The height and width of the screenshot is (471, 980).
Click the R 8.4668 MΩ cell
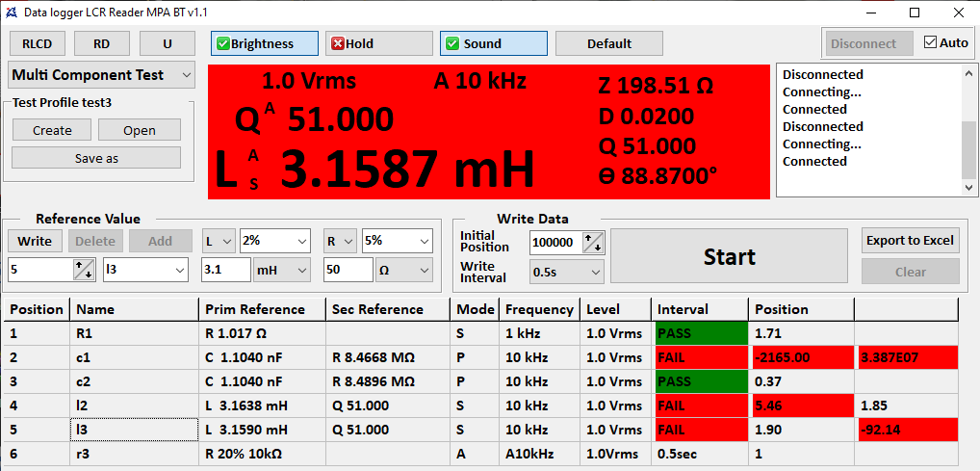388,357
